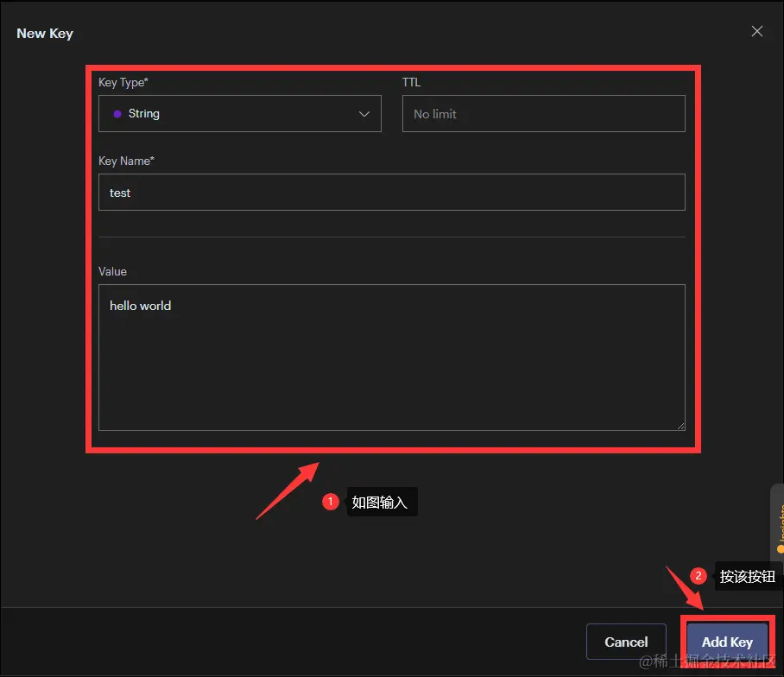Click the Key Type* label
The image size is (784, 677).
point(123,83)
